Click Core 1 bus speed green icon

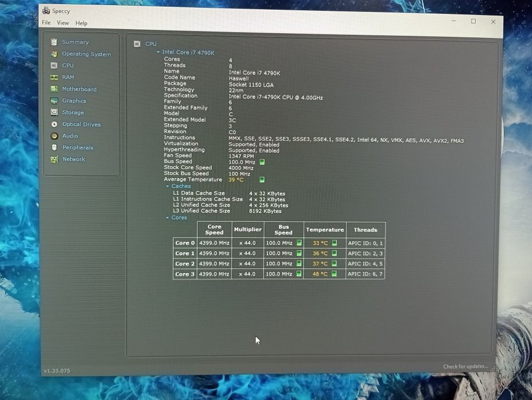coord(299,253)
